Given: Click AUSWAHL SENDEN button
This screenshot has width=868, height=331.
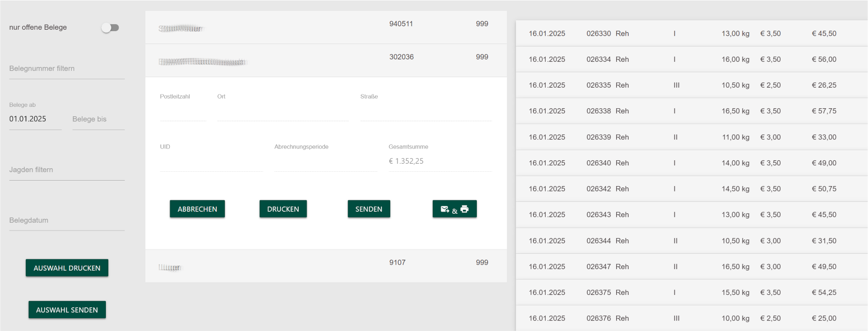Looking at the screenshot, I should click(67, 310).
